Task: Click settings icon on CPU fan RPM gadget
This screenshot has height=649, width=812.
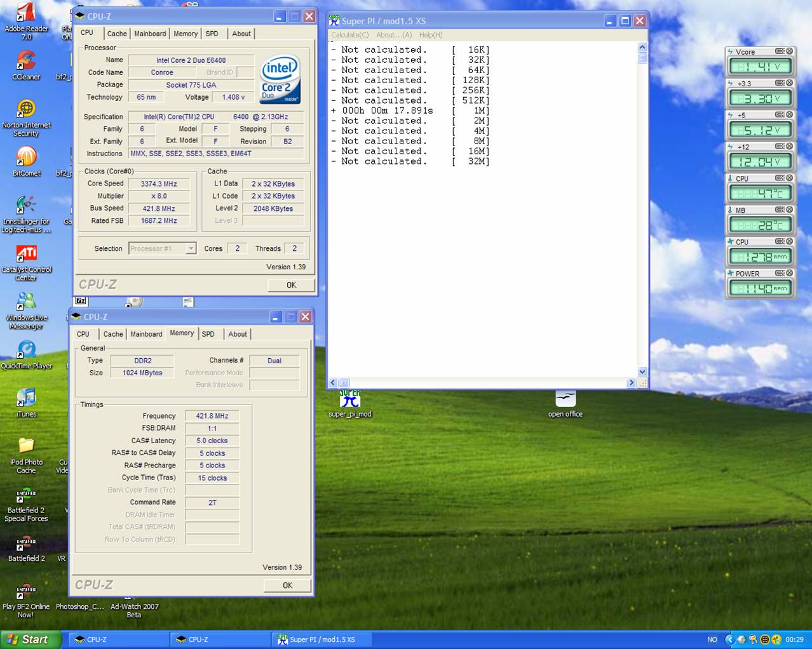Action: [779, 242]
